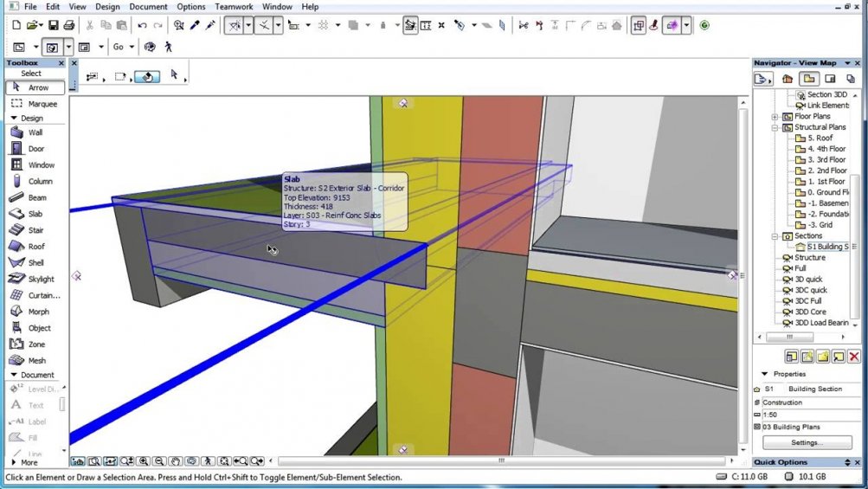Activate the Morph tool
Viewport: 868px width, 489px height.
[x=35, y=312]
